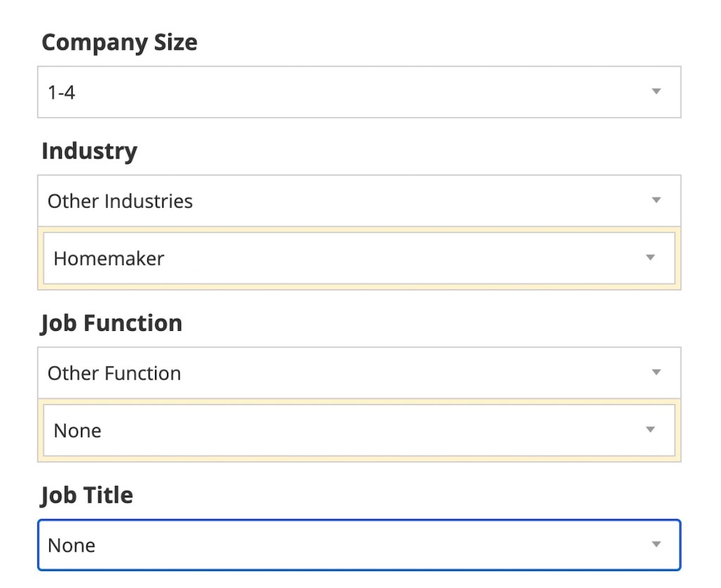721x588 pixels.
Task: Click the Job Function field label
Action: tap(112, 323)
